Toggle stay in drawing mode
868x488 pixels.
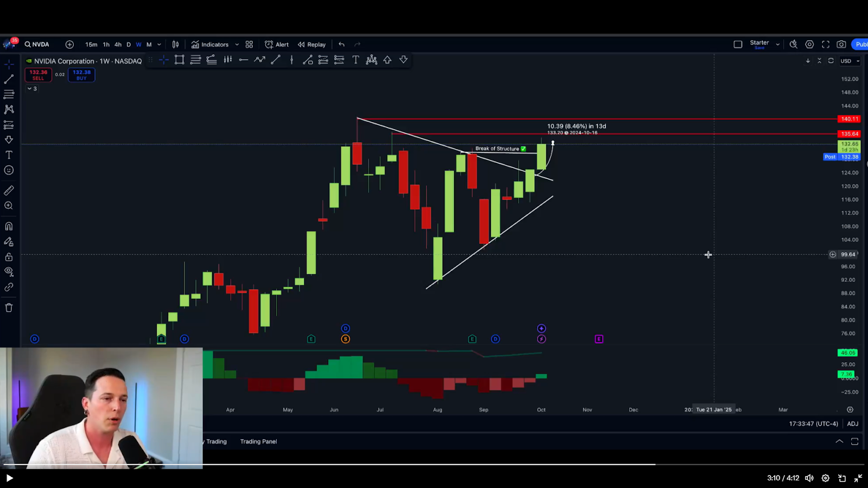point(9,242)
